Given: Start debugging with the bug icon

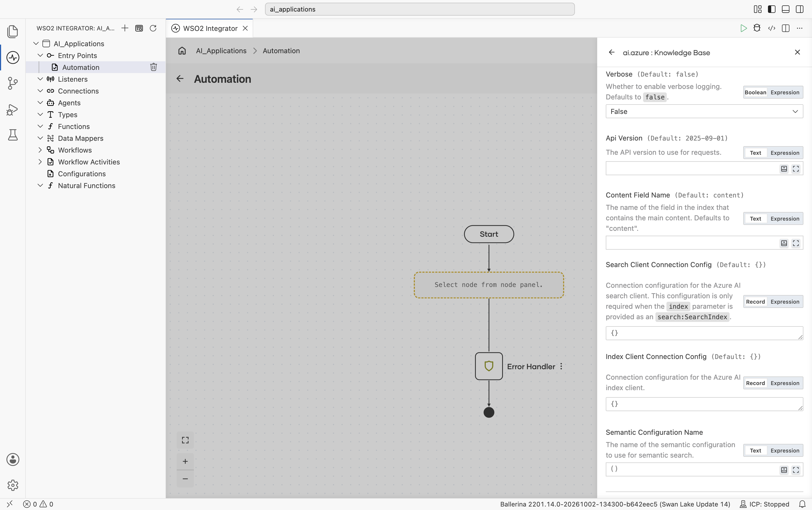Looking at the screenshot, I should pos(757,28).
